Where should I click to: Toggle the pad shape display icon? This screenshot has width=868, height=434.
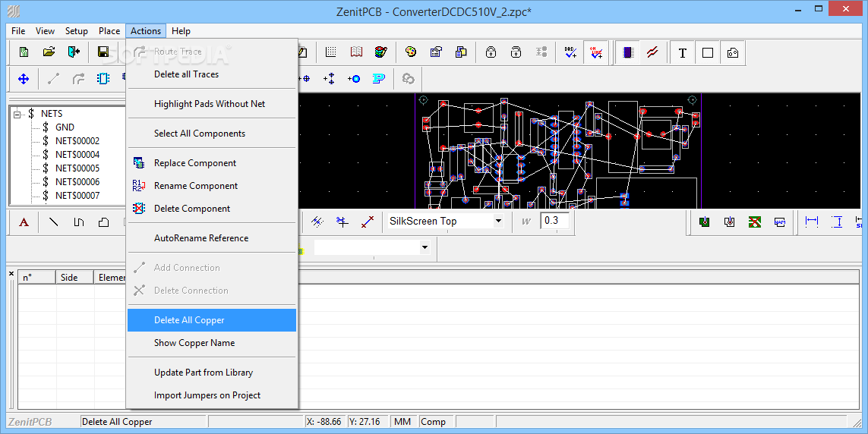pos(733,53)
